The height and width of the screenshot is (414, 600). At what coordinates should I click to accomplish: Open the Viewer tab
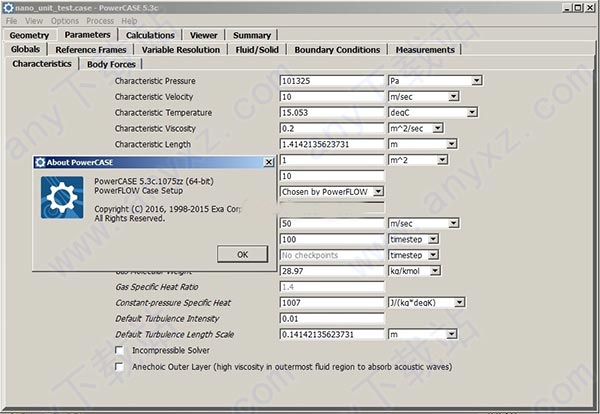(x=203, y=35)
